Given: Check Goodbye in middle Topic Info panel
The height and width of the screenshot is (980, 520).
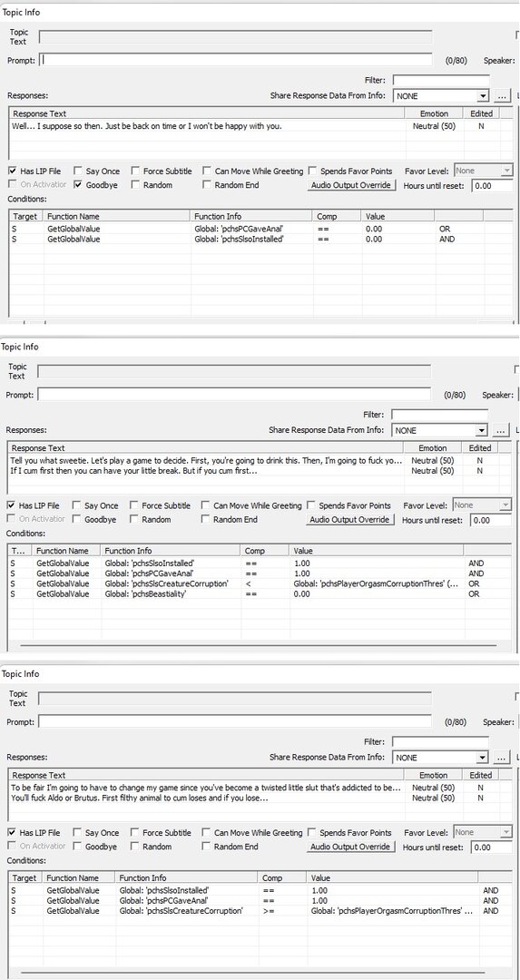Looking at the screenshot, I should 76,519.
